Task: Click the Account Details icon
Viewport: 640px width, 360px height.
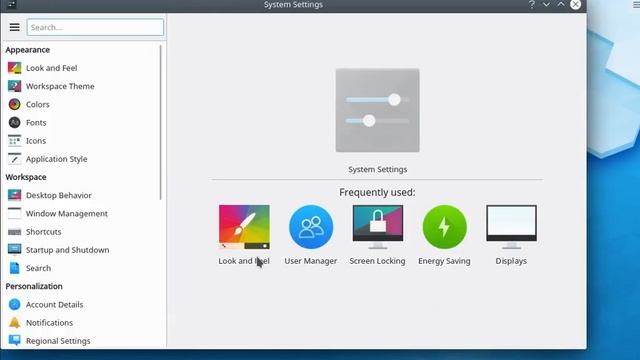Action: coord(14,304)
